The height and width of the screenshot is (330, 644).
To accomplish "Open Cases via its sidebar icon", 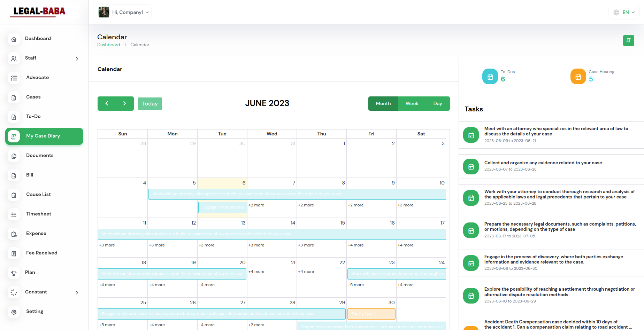I will [x=14, y=97].
